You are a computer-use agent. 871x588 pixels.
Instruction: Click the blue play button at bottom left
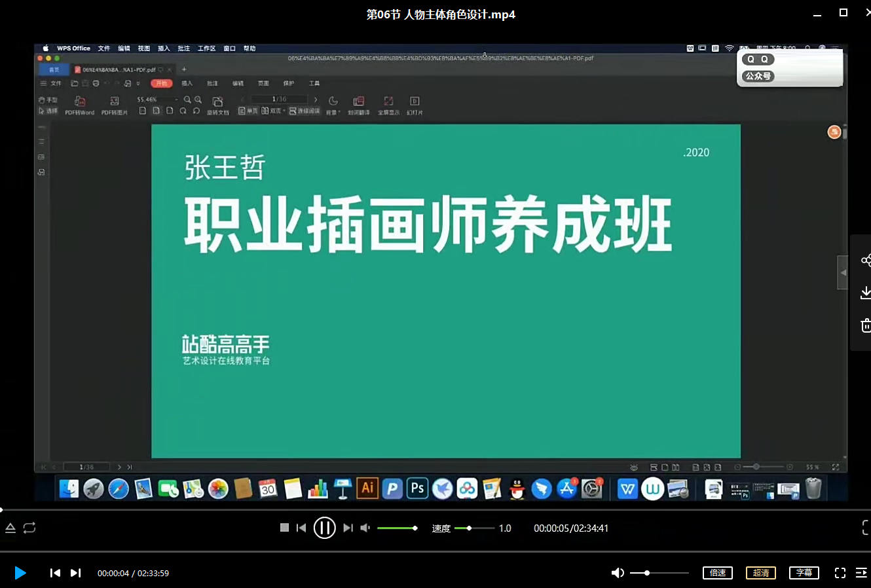(x=20, y=573)
